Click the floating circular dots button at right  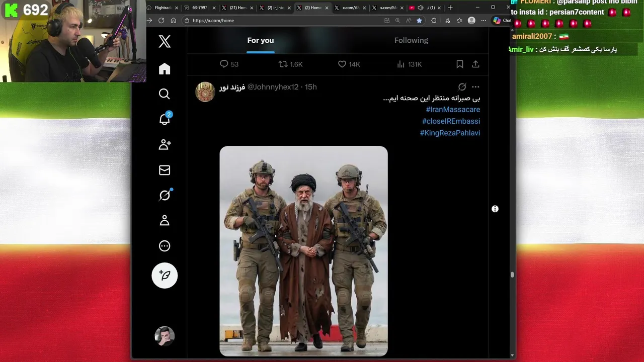pyautogui.click(x=495, y=209)
